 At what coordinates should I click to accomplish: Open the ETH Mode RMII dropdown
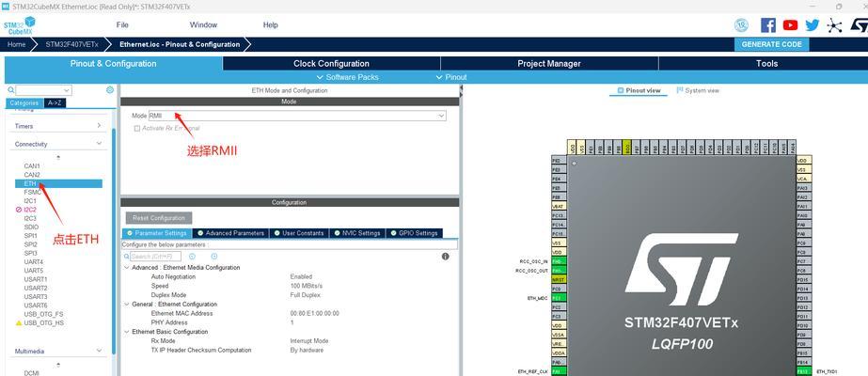297,116
